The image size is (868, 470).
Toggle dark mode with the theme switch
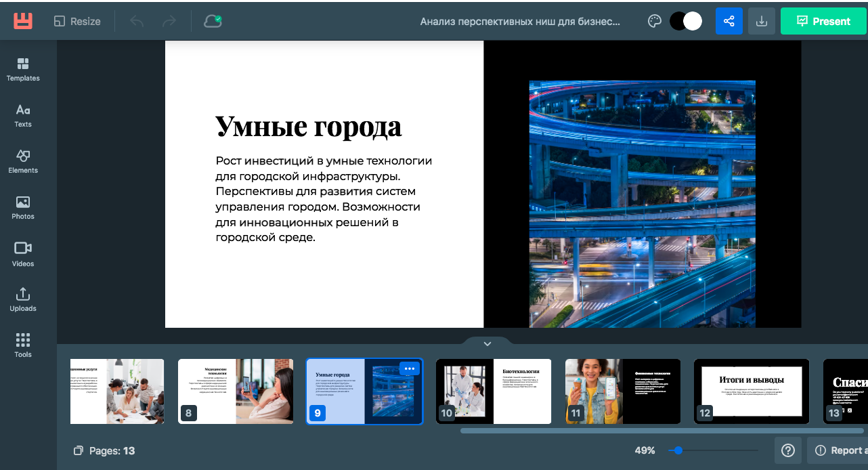click(686, 21)
